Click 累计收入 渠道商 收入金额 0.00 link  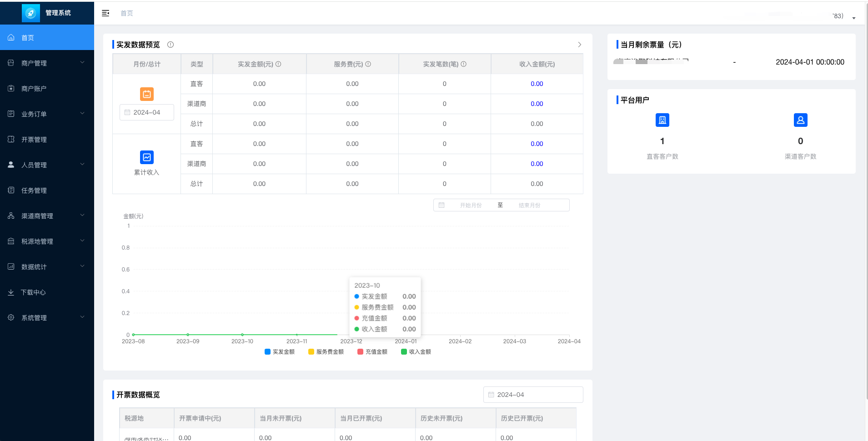[537, 164]
